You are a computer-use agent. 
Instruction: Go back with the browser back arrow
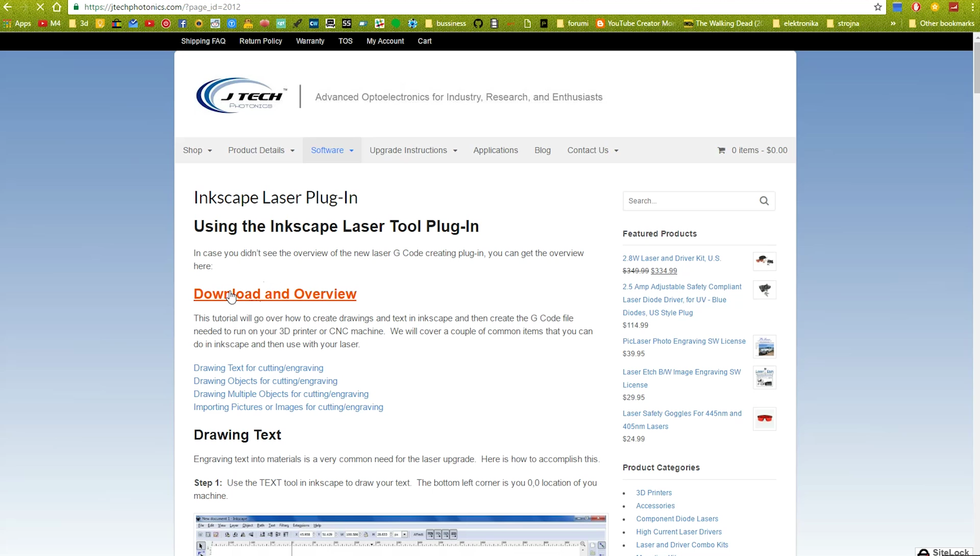(x=8, y=7)
